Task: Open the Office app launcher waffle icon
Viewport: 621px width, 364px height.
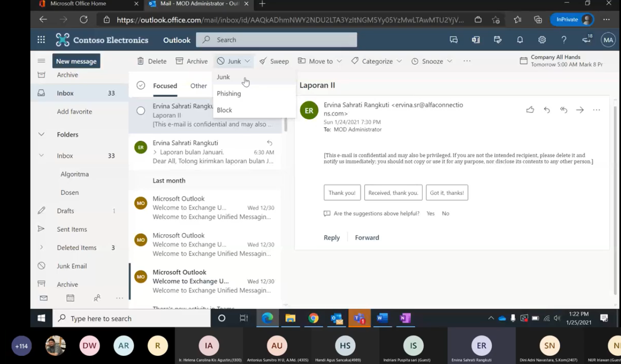Action: tap(41, 40)
